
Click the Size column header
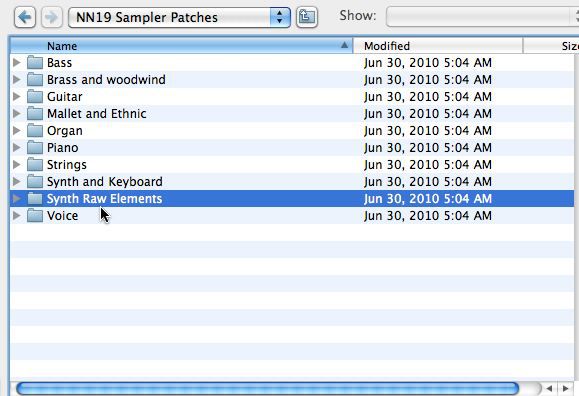(551, 46)
